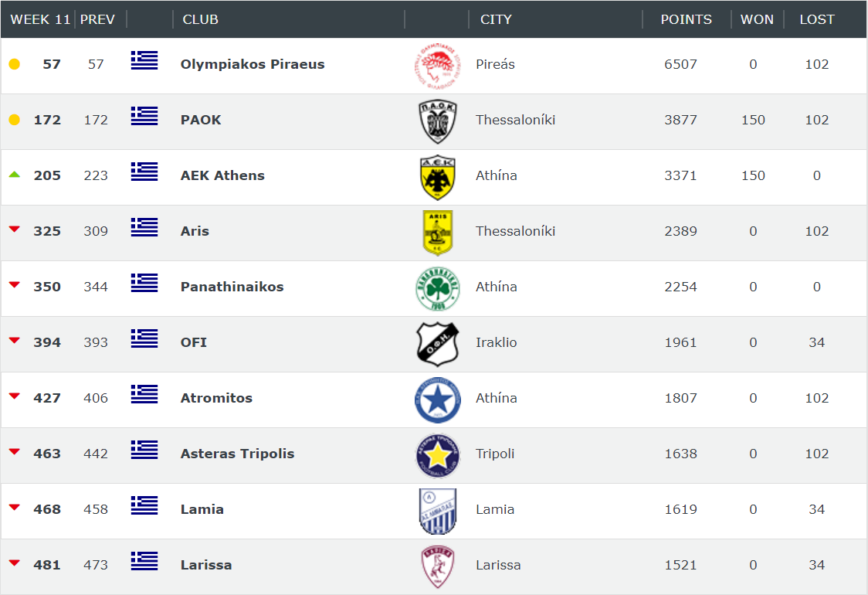868x595 pixels.
Task: Sort by the POINTS column header
Action: point(686,19)
